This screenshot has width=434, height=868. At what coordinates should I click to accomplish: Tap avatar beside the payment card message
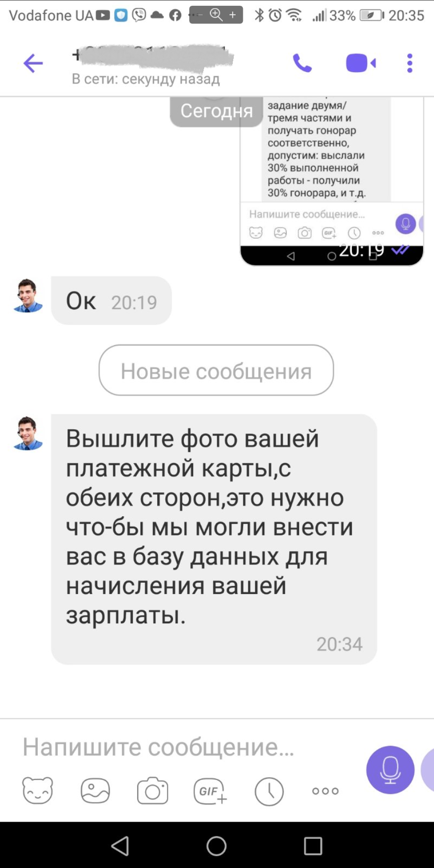coord(28,433)
